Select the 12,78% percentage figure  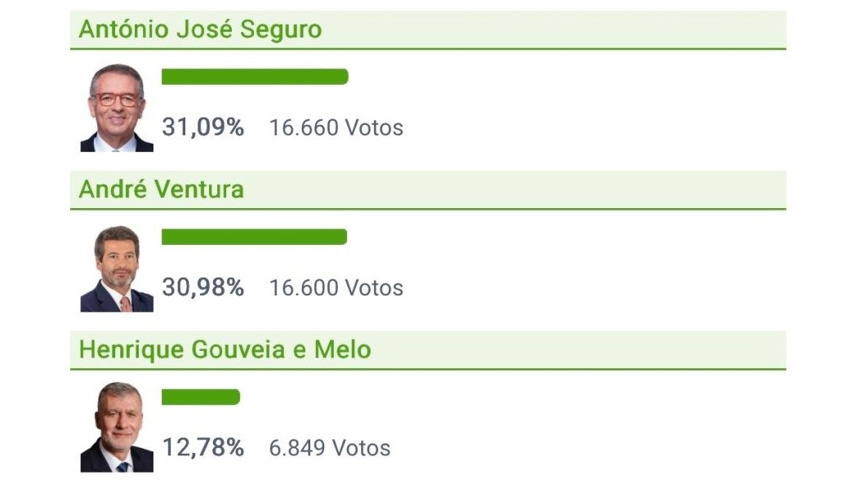pos(203,447)
